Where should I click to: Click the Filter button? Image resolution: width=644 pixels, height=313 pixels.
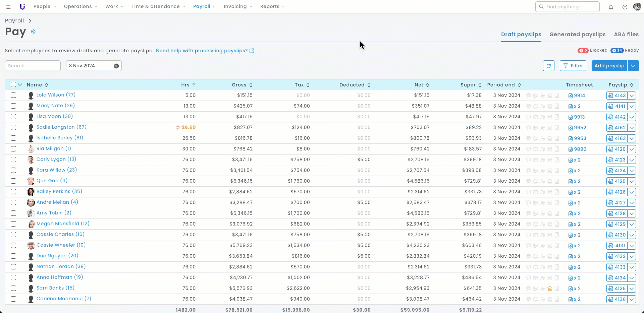click(x=573, y=66)
